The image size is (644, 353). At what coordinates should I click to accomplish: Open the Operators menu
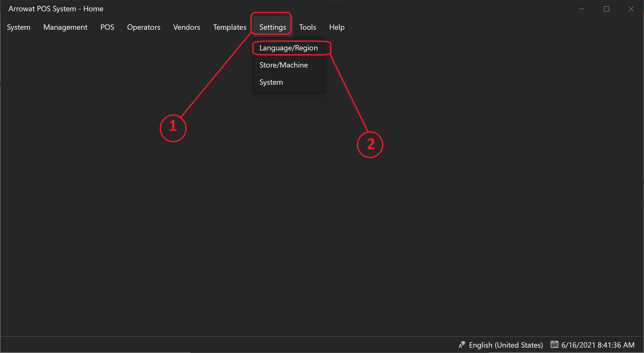point(143,27)
